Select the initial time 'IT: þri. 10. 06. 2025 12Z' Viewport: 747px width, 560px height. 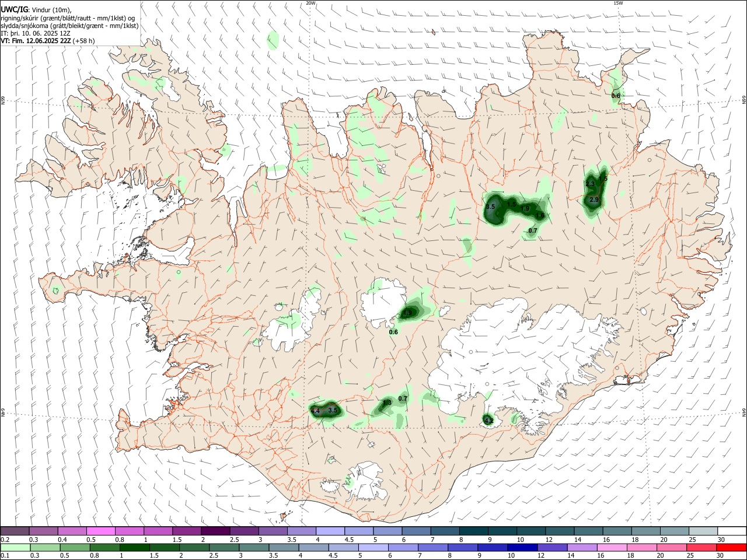tap(36, 33)
